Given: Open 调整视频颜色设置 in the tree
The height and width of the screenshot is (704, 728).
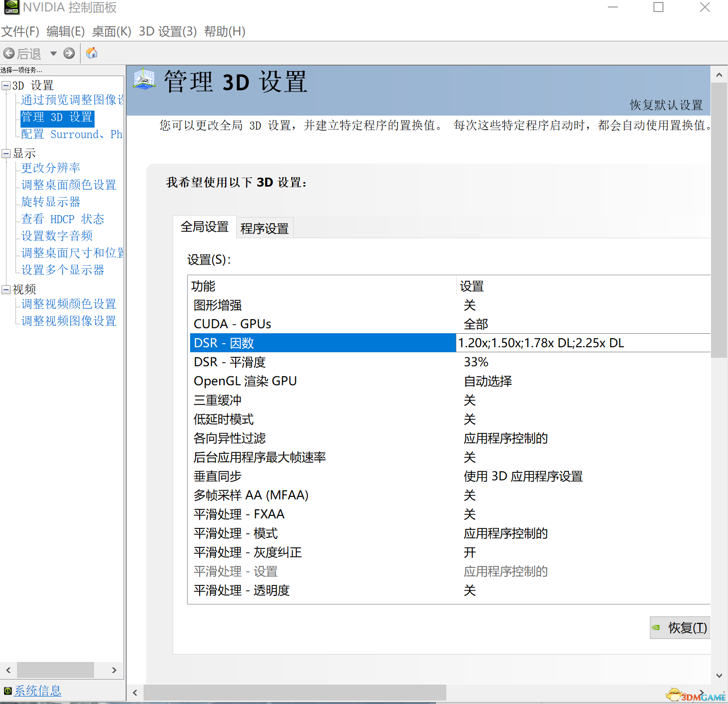Looking at the screenshot, I should [69, 304].
